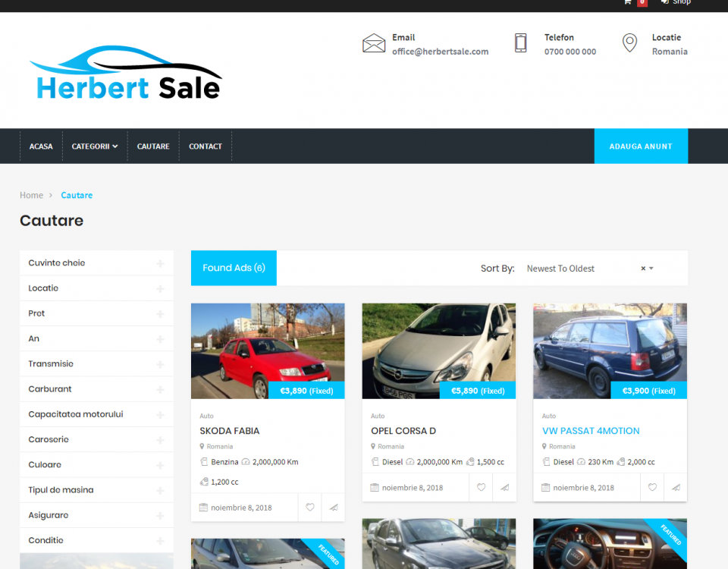This screenshot has width=728, height=569.
Task: Click the location pin icon beside Locatie
Action: (629, 42)
